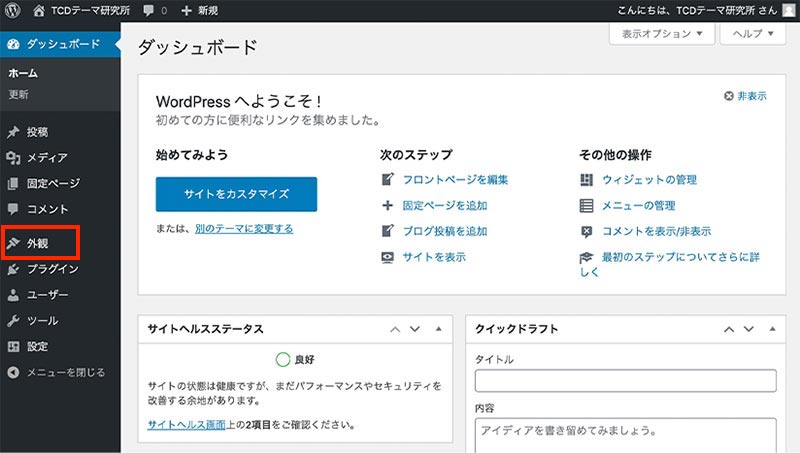Dismiss the welcome panel via 非表示 icon
Screen dimensions: 800x453
coord(729,96)
